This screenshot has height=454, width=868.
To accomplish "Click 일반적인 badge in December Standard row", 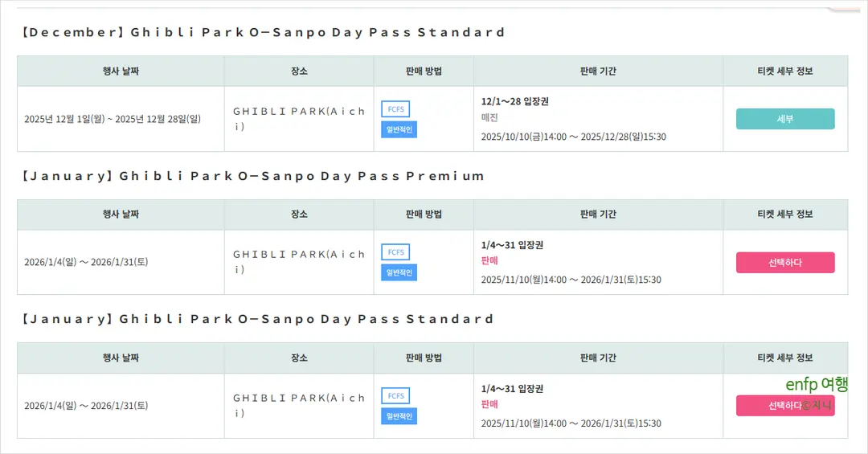I will pos(399,129).
